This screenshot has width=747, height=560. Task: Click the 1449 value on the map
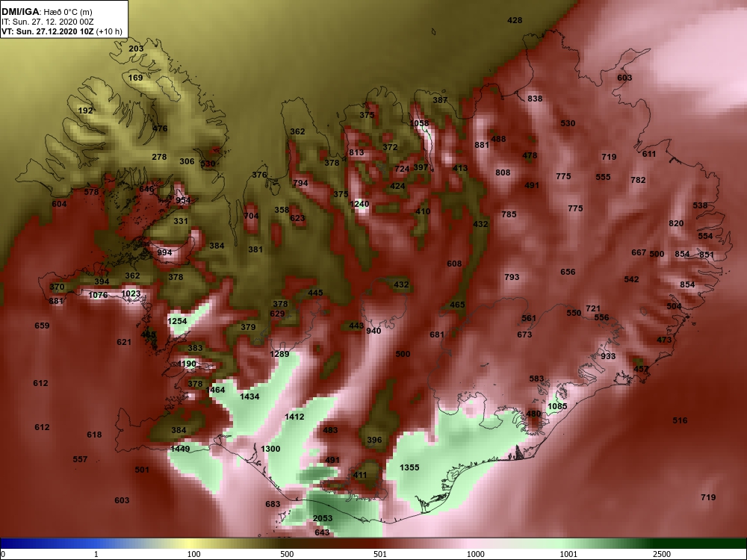point(180,449)
